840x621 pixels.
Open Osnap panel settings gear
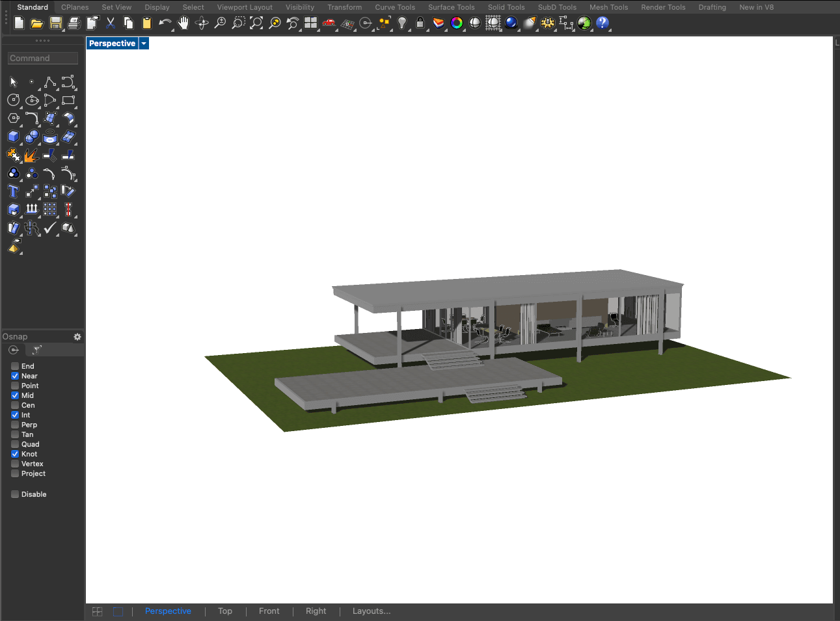click(x=77, y=337)
